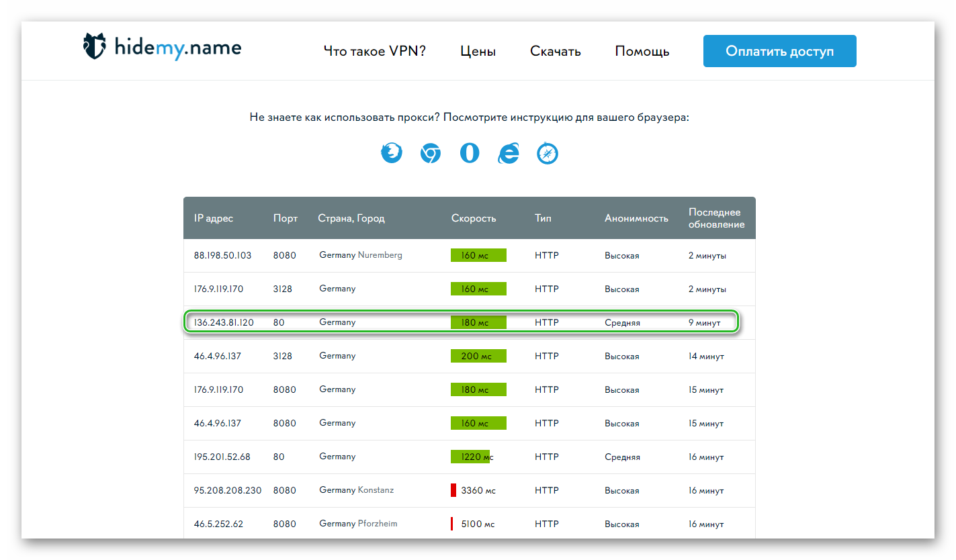956x560 pixels.
Task: Go to the "Цены" pricing page
Action: (x=478, y=52)
